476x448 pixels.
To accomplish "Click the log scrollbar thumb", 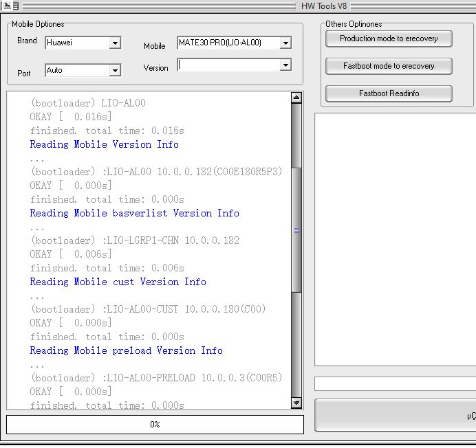I will [296, 230].
